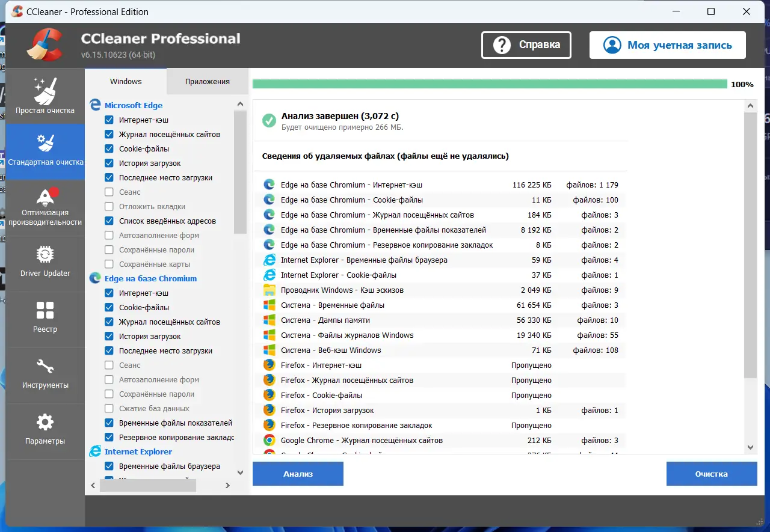770x532 pixels.
Task: Click the Очистка button
Action: click(x=712, y=474)
